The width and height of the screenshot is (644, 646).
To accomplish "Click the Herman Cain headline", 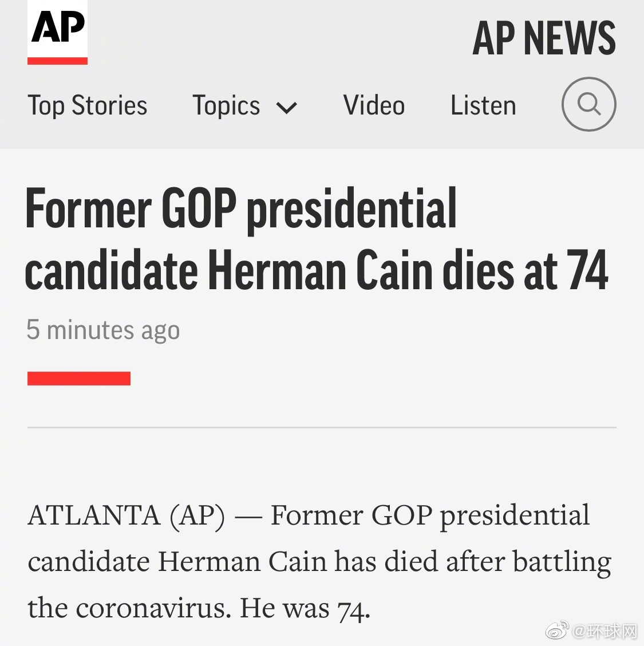I will pos(316,239).
